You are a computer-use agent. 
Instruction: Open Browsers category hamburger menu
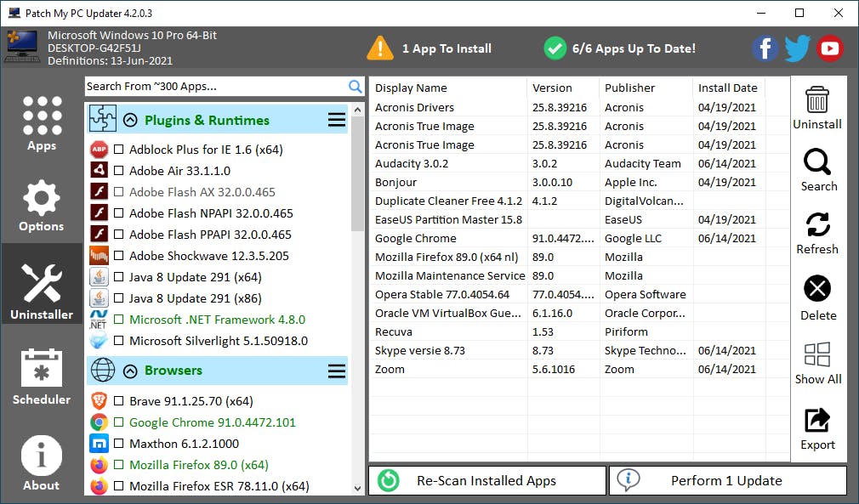[336, 371]
